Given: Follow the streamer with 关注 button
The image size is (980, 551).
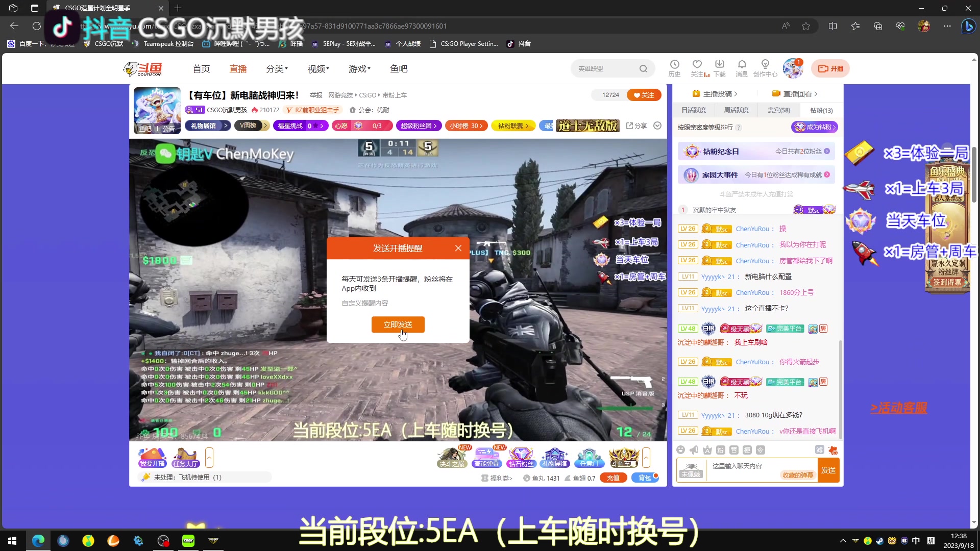Looking at the screenshot, I should click(644, 95).
